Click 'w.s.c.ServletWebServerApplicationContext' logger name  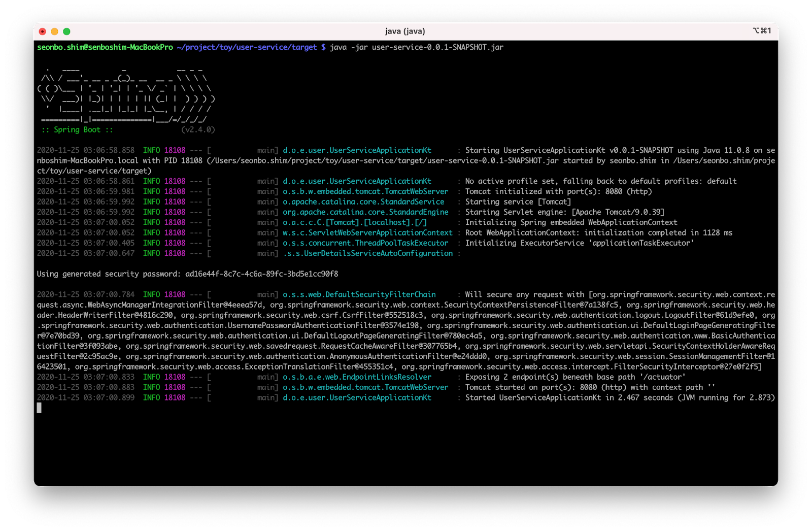[x=367, y=233]
